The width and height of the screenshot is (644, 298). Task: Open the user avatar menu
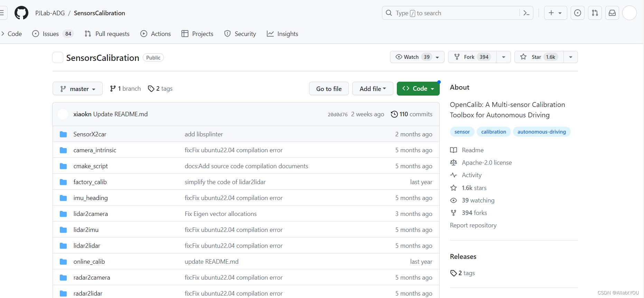pos(629,13)
